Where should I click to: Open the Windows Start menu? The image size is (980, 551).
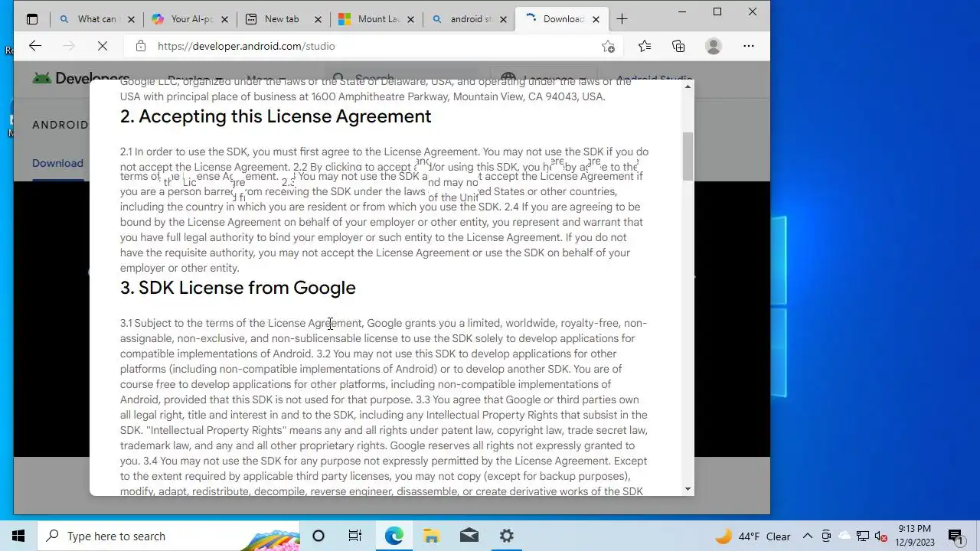tap(18, 536)
